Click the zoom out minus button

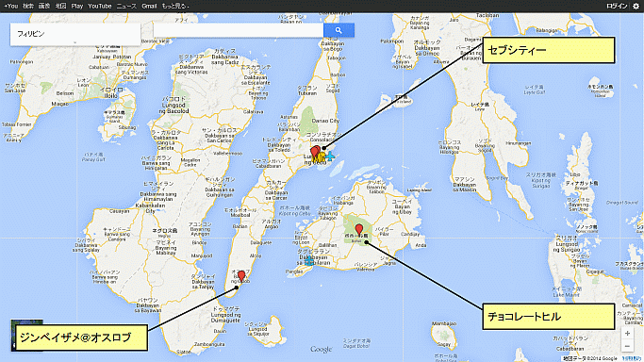[627, 346]
